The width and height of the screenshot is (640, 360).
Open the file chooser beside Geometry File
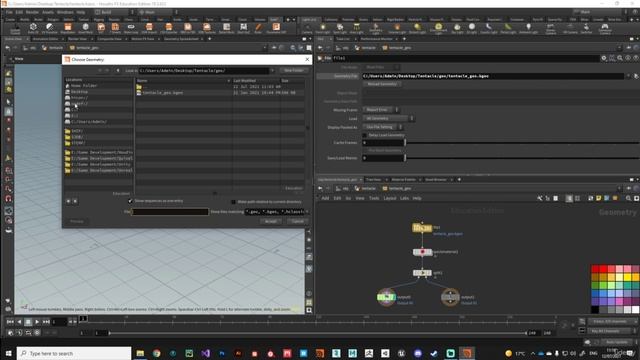[636, 76]
